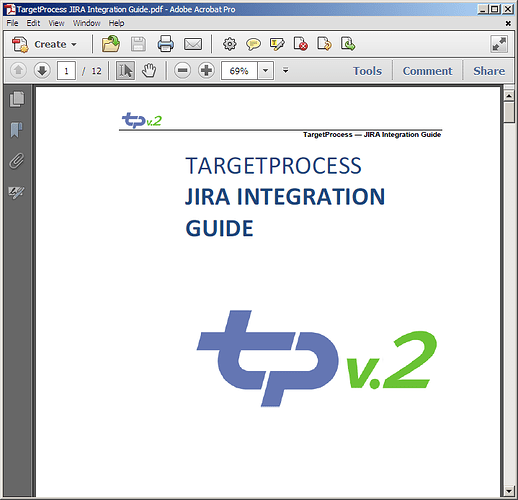Screen dimensions: 518x500
Task: Expand the toolbar customize options arrow
Action: coord(285,70)
